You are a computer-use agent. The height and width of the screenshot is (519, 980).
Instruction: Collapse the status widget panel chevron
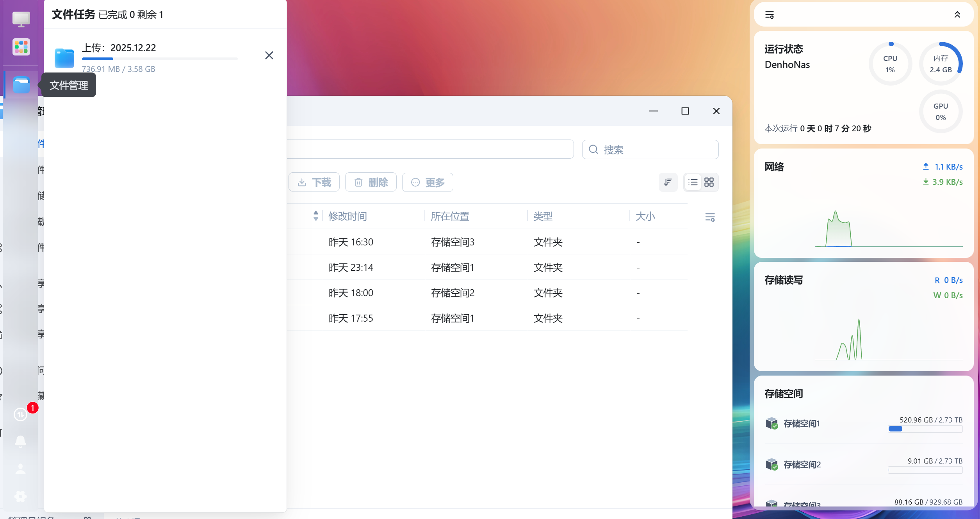(x=957, y=14)
